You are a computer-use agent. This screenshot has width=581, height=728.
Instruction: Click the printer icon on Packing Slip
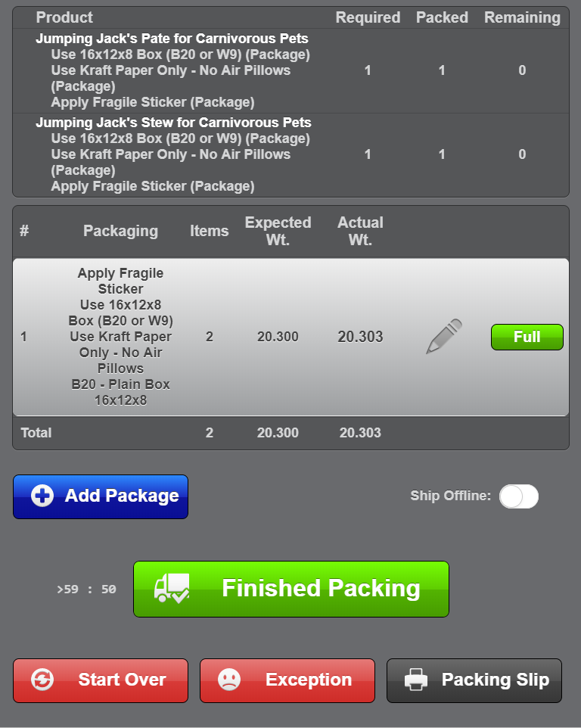(416, 680)
